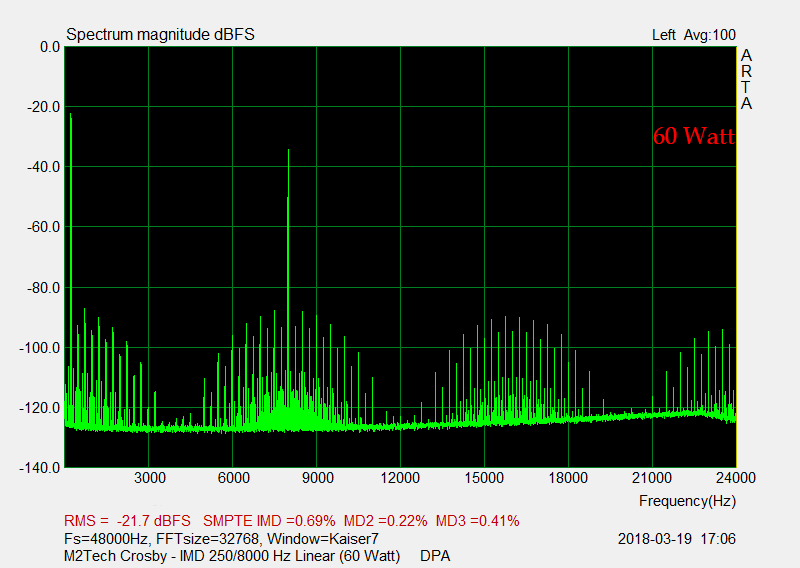800x568 pixels.
Task: Click the 6000 frequency tick label
Action: point(234,478)
